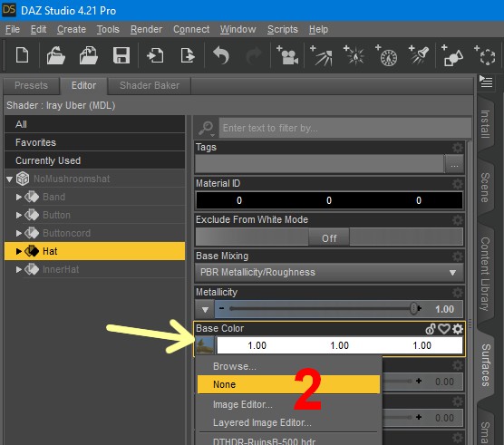Select the Currently Used category
Image resolution: width=504 pixels, height=445 pixels.
[x=95, y=160]
